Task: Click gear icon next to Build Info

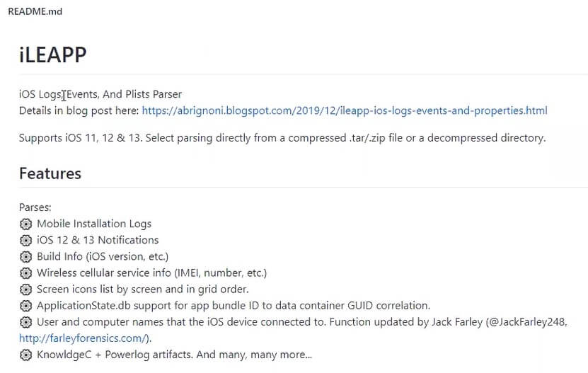Action: (x=26, y=256)
